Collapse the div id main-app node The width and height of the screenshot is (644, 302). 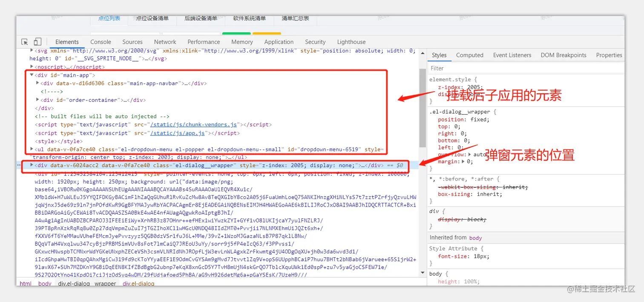point(32,75)
